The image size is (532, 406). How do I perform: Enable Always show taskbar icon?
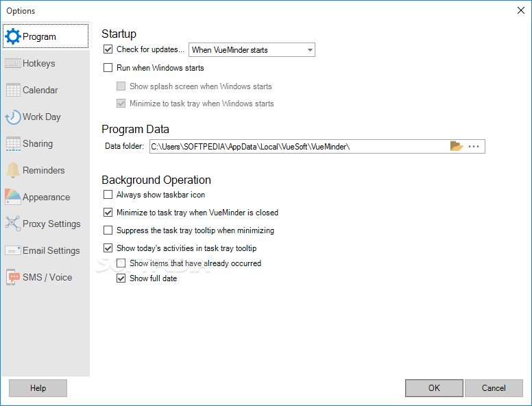[108, 195]
